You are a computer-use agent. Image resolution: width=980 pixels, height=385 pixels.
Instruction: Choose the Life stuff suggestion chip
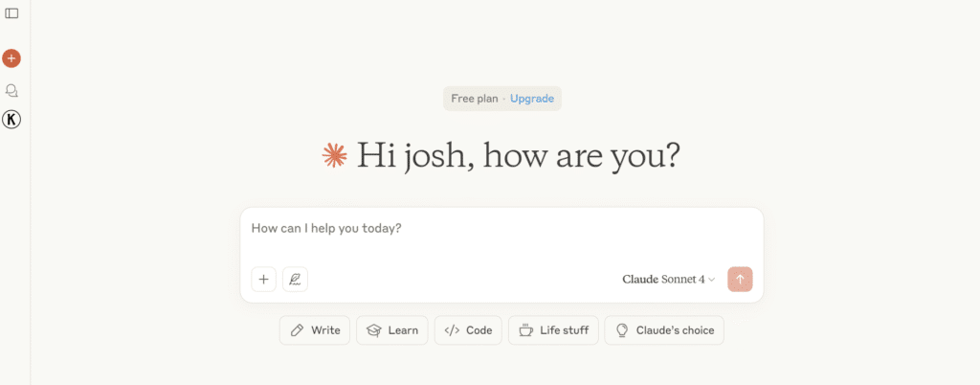553,330
